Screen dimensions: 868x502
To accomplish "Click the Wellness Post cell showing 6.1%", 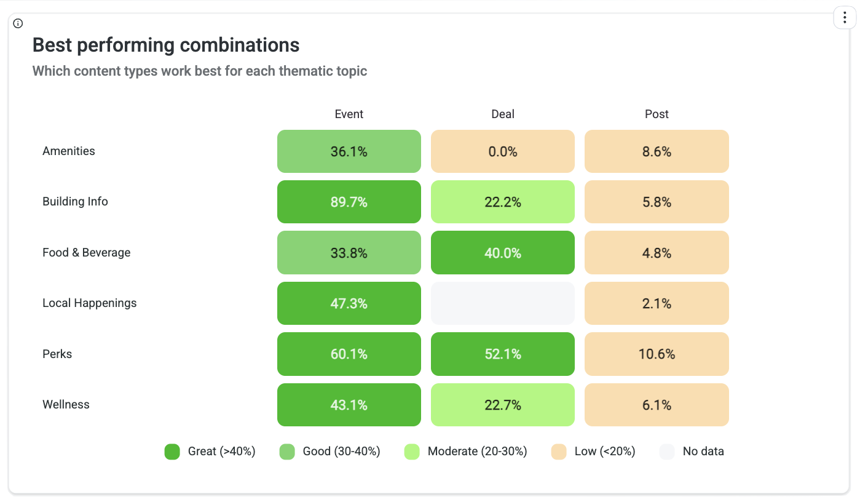I will point(657,405).
